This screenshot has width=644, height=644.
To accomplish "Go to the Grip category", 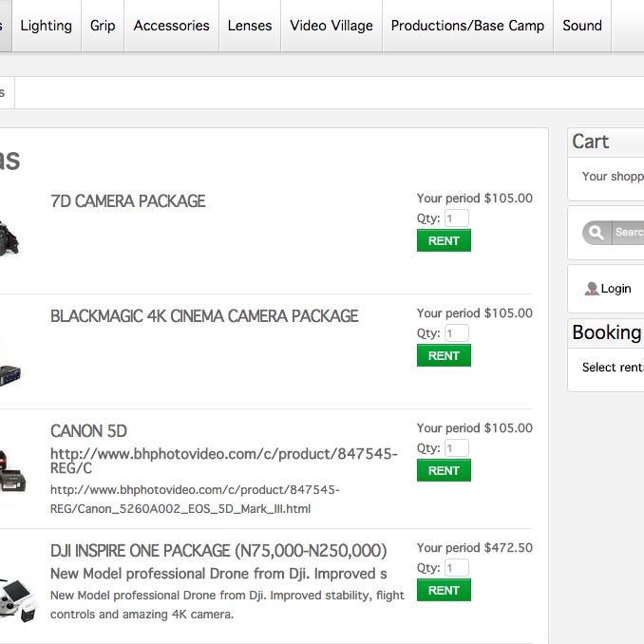I will (x=103, y=26).
